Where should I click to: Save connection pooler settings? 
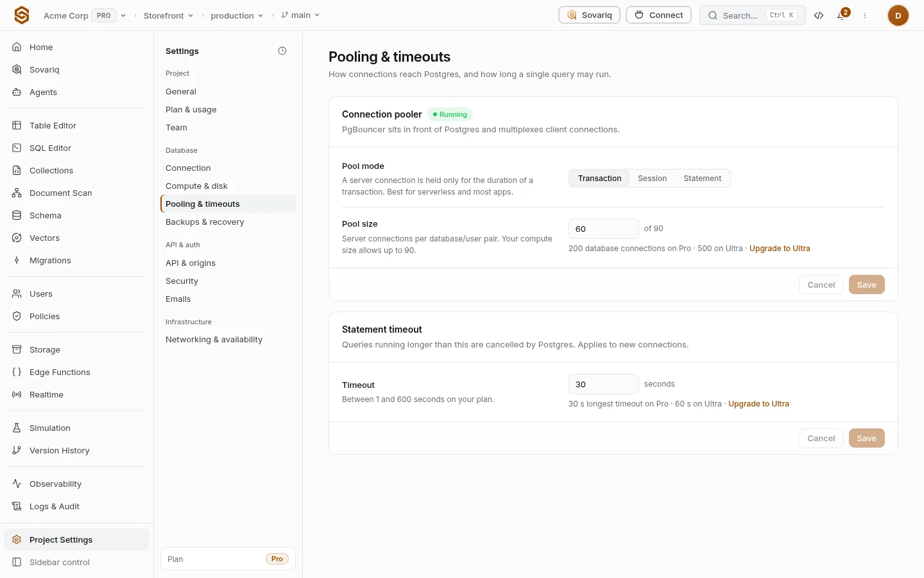(x=866, y=285)
